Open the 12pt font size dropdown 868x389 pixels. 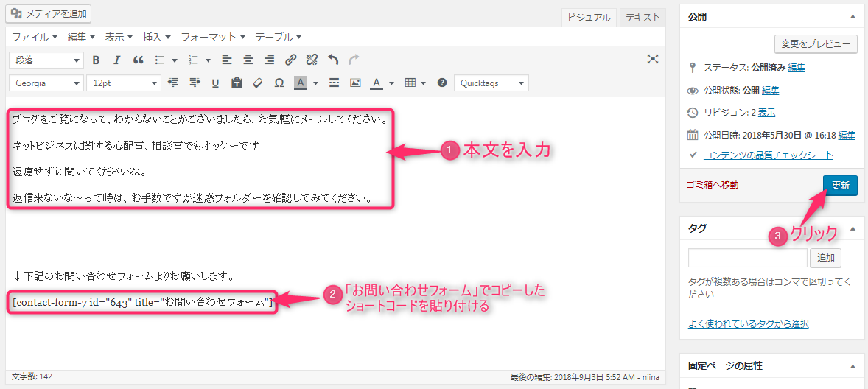pyautogui.click(x=124, y=83)
